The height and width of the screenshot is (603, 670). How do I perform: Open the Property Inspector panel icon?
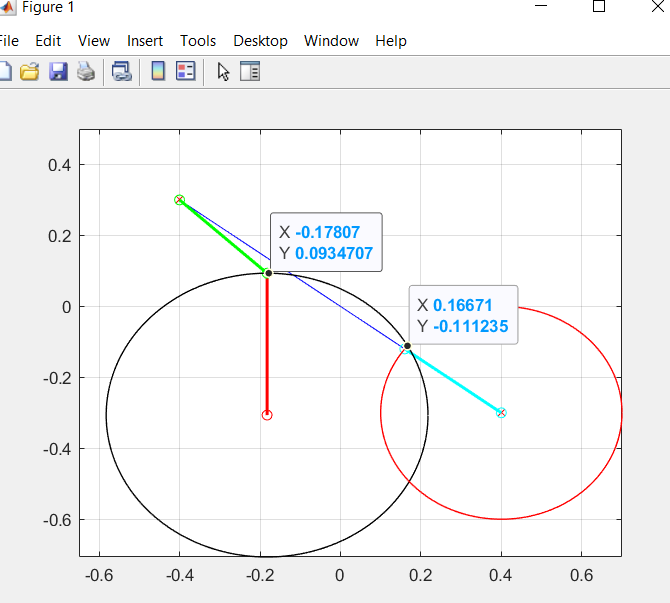point(250,72)
